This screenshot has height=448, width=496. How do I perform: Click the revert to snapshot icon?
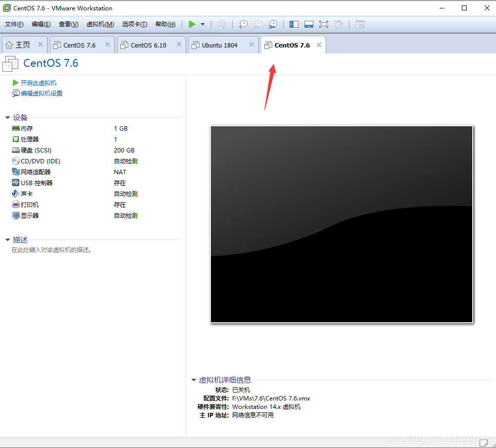pos(258,24)
